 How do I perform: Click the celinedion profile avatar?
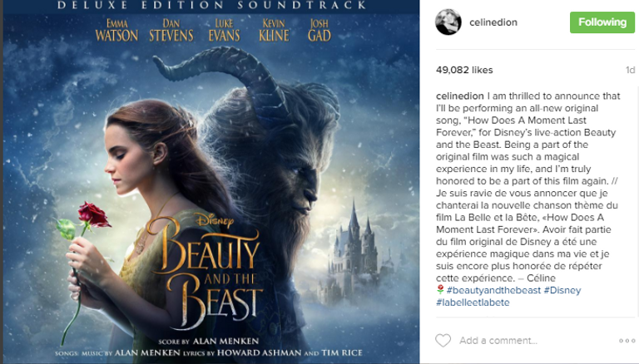(x=448, y=22)
